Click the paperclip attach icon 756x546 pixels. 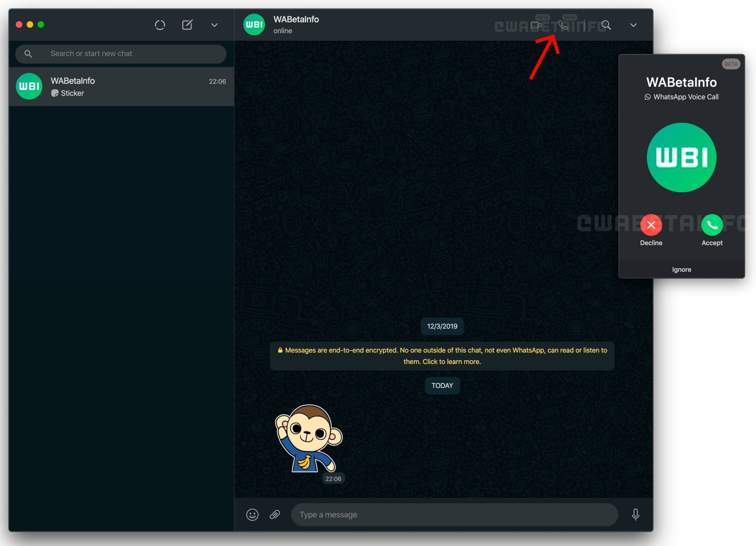pos(275,514)
